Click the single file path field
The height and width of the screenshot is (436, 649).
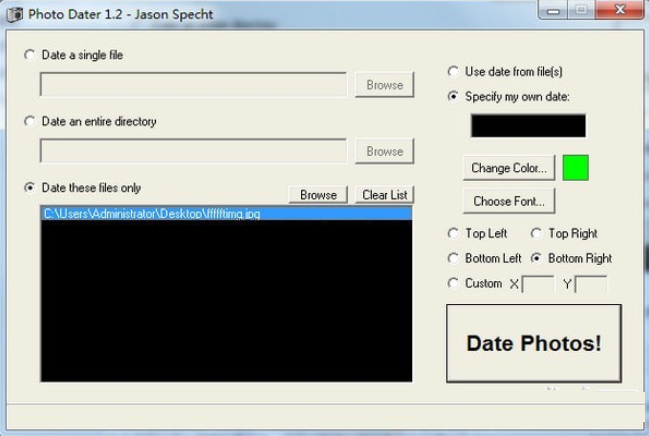(193, 85)
